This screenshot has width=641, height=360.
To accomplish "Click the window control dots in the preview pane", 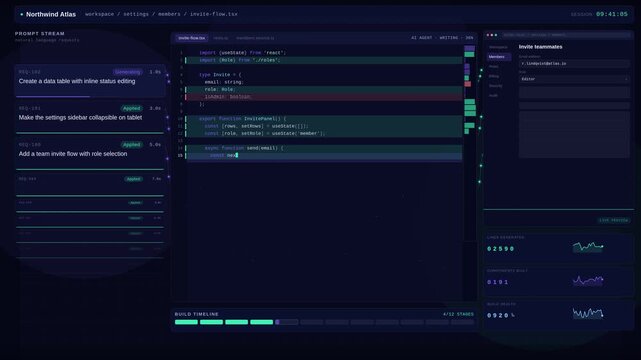I will point(492,35).
